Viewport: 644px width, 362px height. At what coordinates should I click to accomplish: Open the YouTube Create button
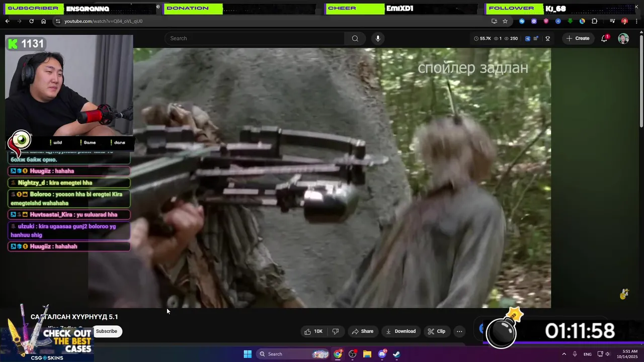(578, 38)
